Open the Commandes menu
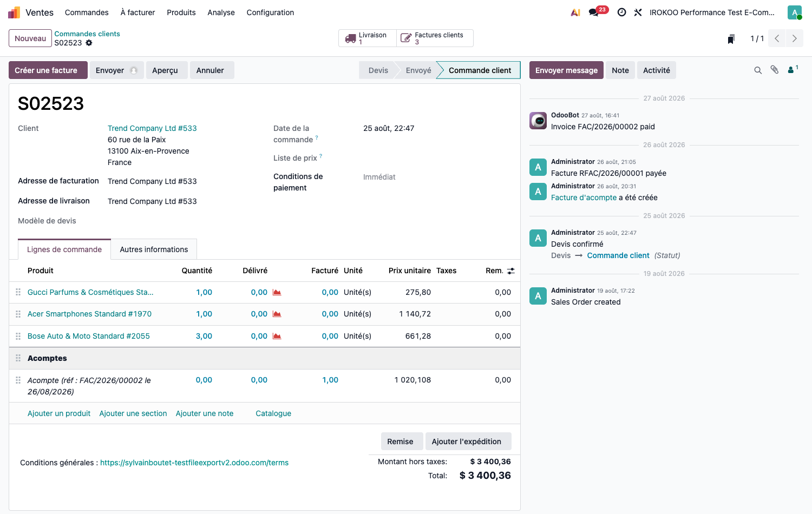This screenshot has width=812, height=514. pos(87,12)
